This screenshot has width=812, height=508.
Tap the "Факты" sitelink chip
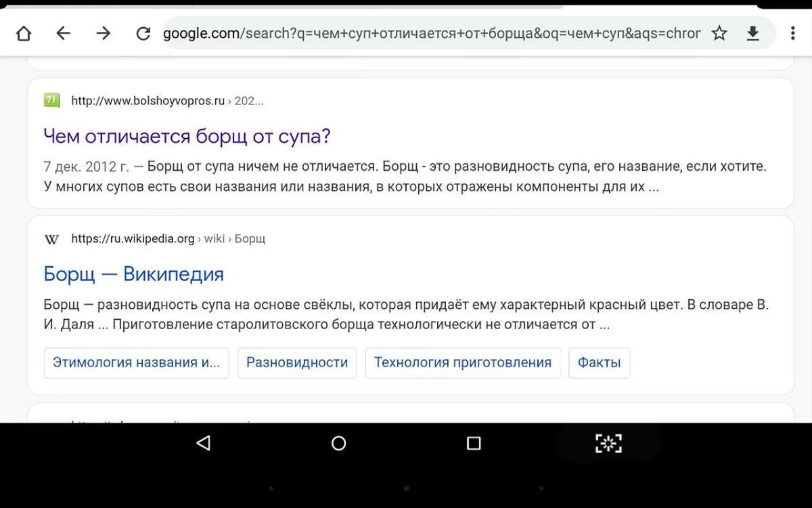point(599,362)
